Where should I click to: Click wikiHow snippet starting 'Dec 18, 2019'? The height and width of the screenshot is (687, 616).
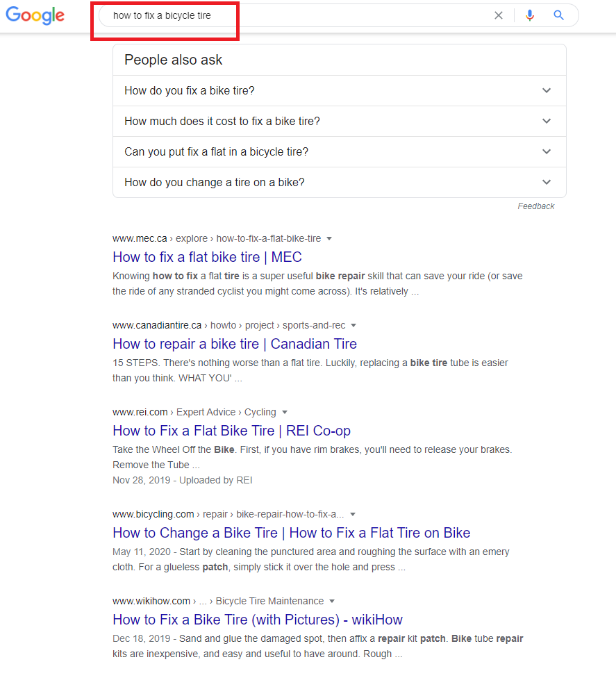[x=318, y=646]
